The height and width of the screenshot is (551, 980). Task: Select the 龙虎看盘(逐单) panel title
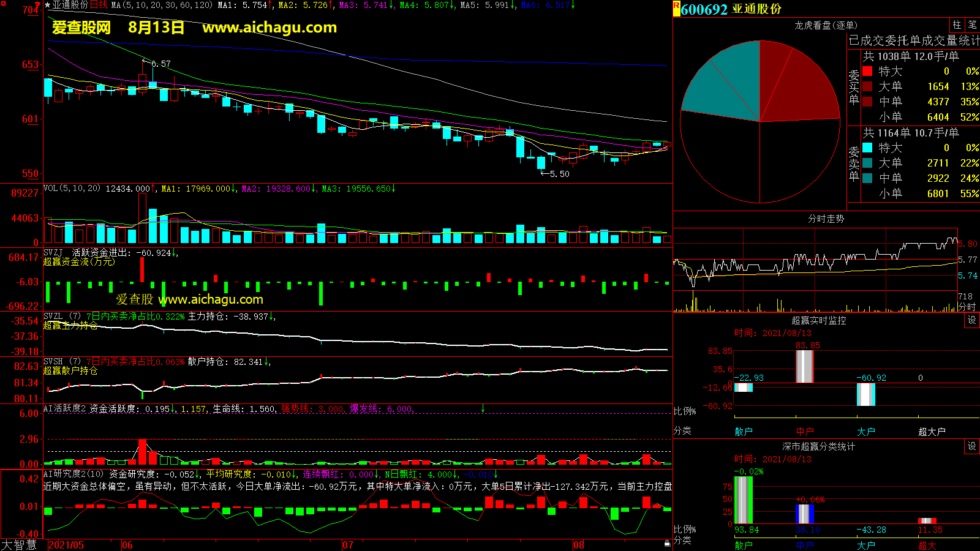[826, 25]
